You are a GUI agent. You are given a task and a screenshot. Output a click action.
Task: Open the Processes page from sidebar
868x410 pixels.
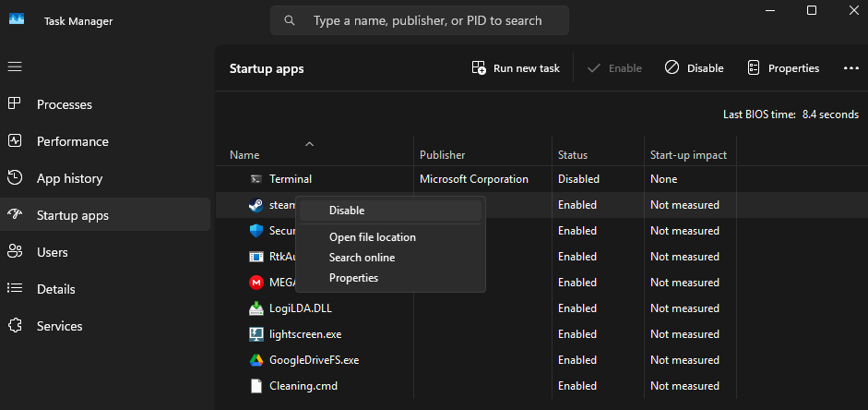(65, 104)
